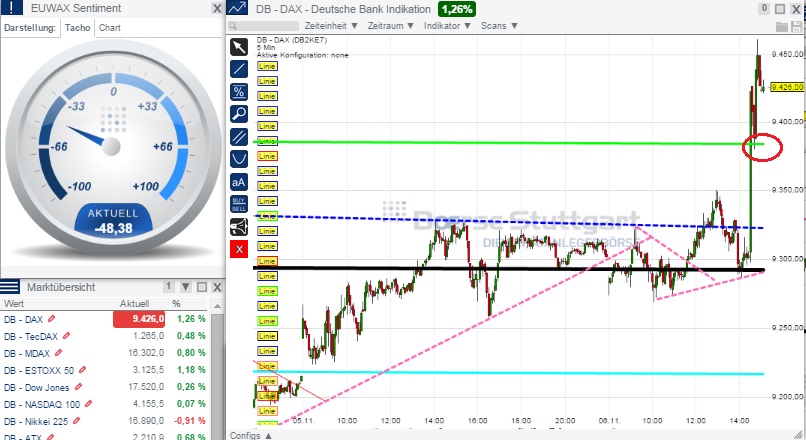This screenshot has width=806, height=440.
Task: Click the floppy disk save icon
Action: pyautogui.click(x=797, y=27)
